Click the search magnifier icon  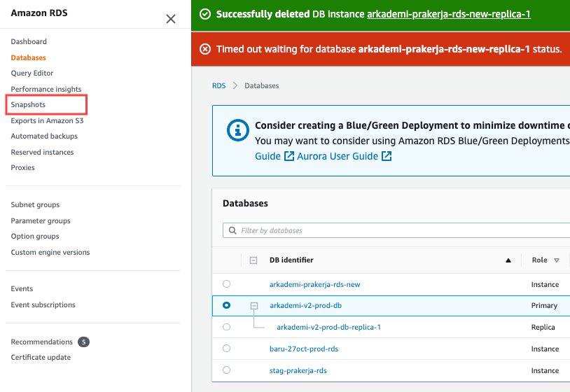(x=232, y=230)
